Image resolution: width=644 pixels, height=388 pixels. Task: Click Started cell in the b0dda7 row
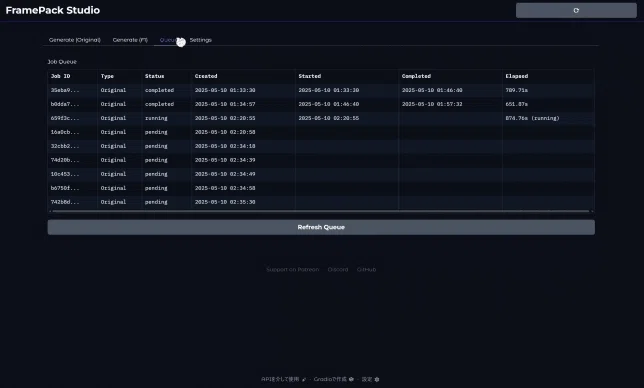[x=347, y=104]
